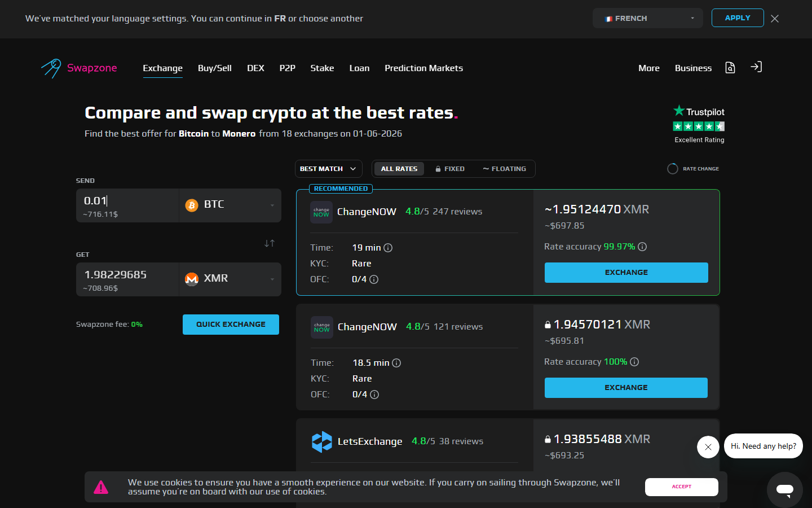The height and width of the screenshot is (508, 812).
Task: Click OFC info icon in second ChangeNOW offer
Action: pos(374,395)
